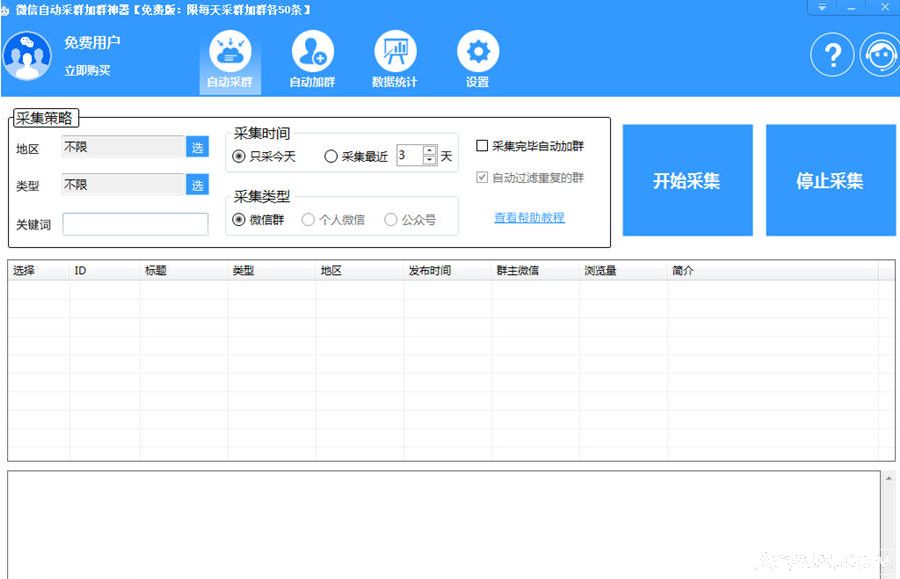Image resolution: width=900 pixels, height=579 pixels.
Task: Click the 类型 field showing 不限
Action: click(123, 185)
